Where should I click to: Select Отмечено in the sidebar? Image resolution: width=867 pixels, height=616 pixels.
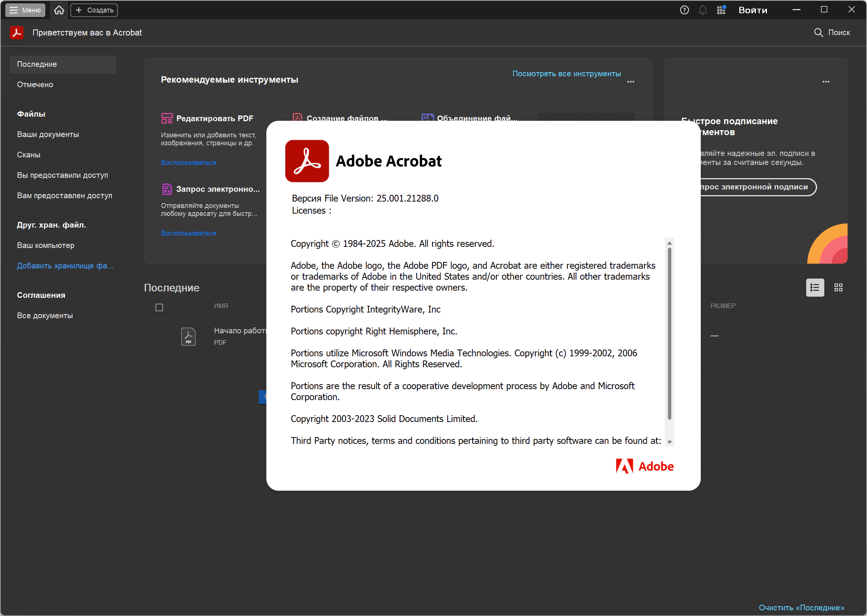[35, 85]
